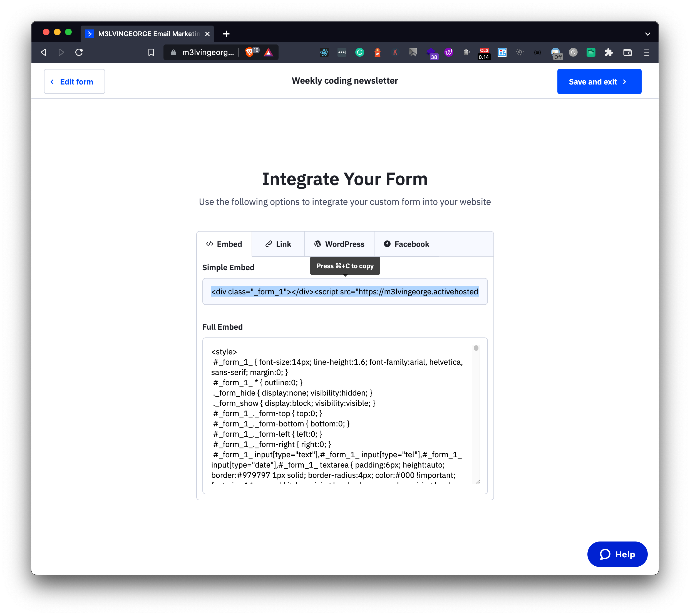This screenshot has width=690, height=616.
Task: Switch to the WordPress tab
Action: pyautogui.click(x=339, y=244)
